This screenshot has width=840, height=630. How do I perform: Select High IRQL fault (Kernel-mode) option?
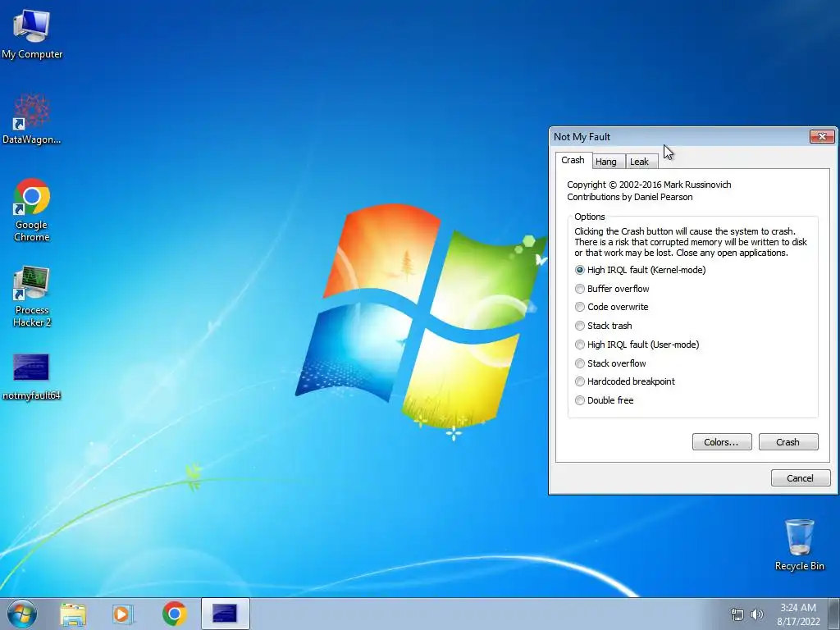640,270
